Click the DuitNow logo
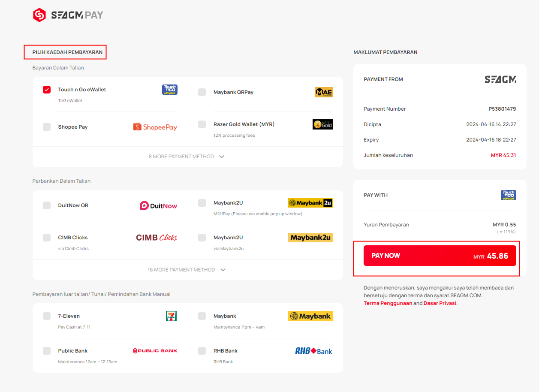 click(x=158, y=206)
